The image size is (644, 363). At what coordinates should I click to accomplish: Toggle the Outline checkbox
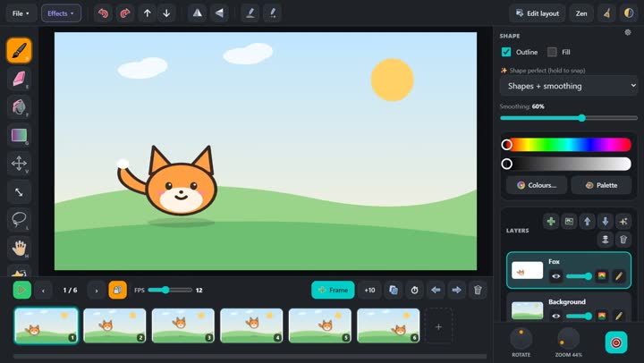tap(506, 52)
